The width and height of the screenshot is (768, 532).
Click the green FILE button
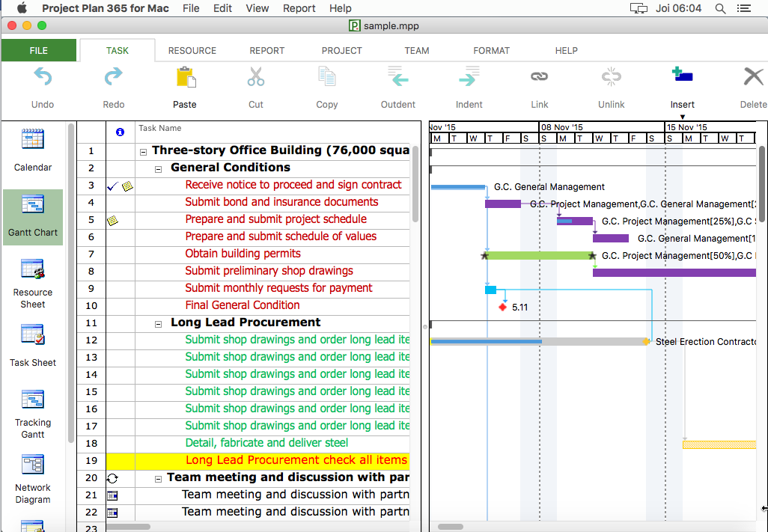point(39,51)
